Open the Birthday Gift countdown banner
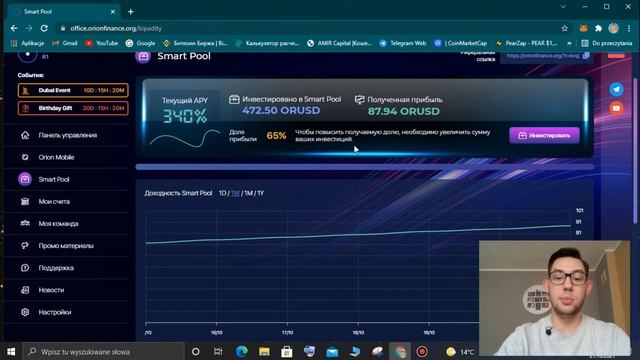 (x=73, y=108)
